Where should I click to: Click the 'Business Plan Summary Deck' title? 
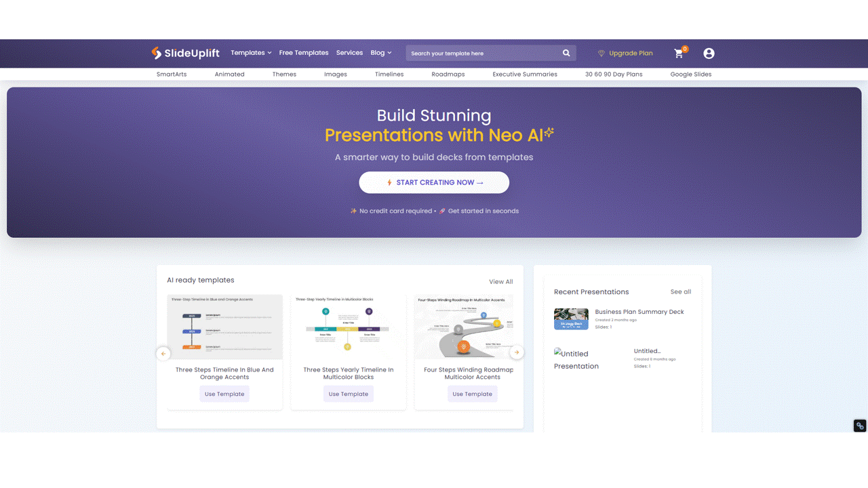tap(639, 312)
